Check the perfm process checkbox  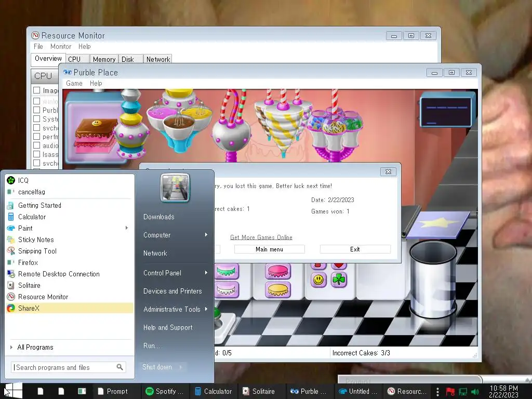[37, 137]
